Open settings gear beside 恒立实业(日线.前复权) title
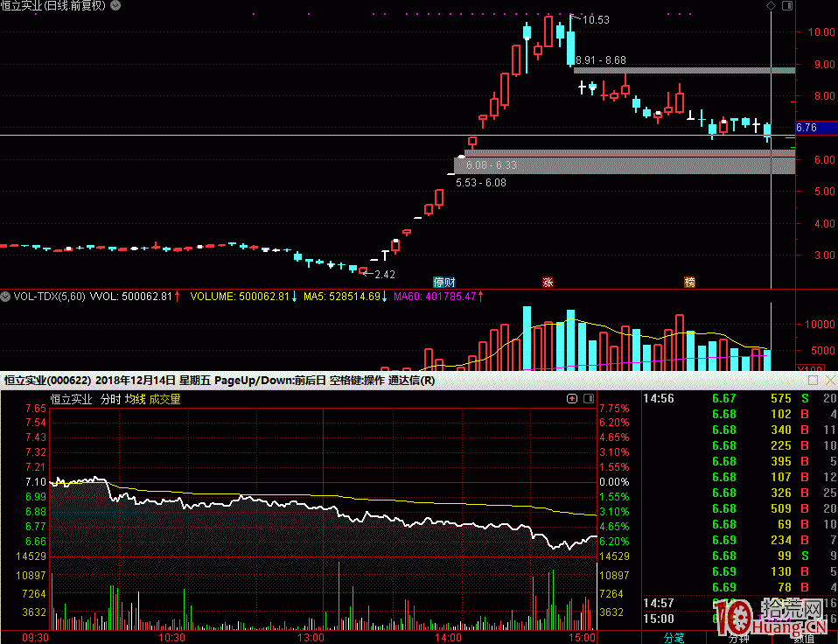 tap(115, 5)
